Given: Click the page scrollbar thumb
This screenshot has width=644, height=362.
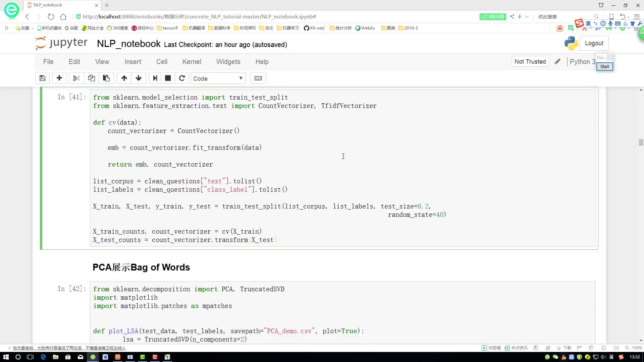Looking at the screenshot, I should [641, 142].
